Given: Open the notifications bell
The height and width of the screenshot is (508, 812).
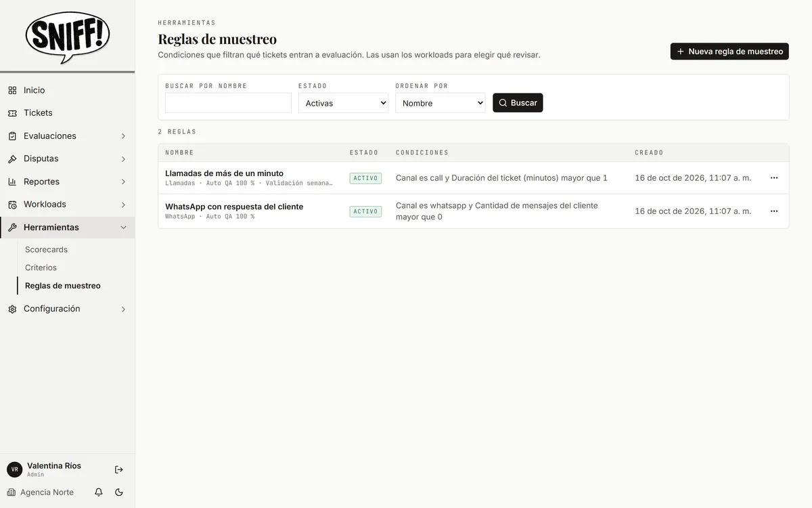Looking at the screenshot, I should [99, 492].
